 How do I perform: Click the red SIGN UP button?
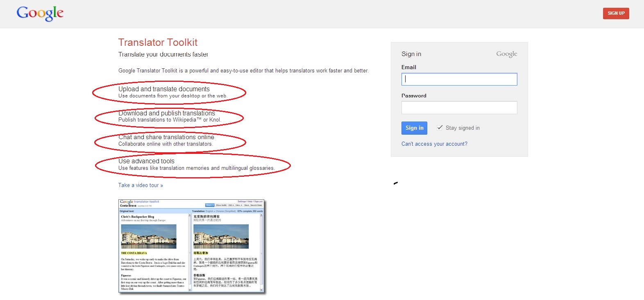click(x=616, y=14)
